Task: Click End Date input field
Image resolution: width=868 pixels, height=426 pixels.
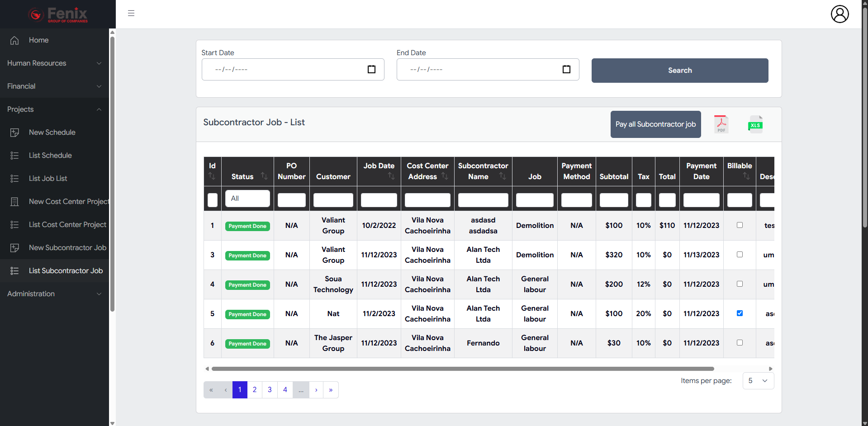Action: (488, 70)
